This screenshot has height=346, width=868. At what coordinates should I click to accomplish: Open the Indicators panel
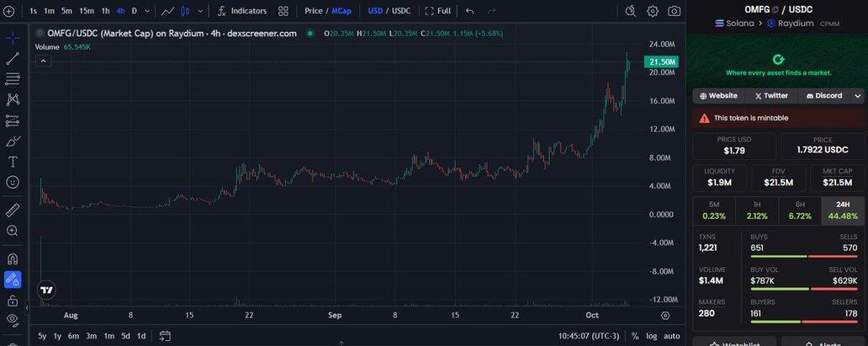pos(241,11)
